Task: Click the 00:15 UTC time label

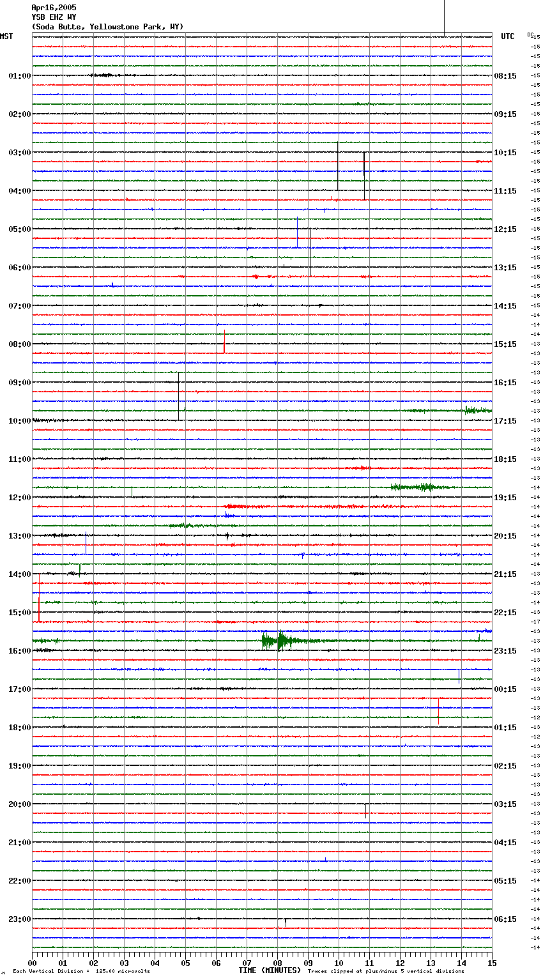Action: coord(505,689)
